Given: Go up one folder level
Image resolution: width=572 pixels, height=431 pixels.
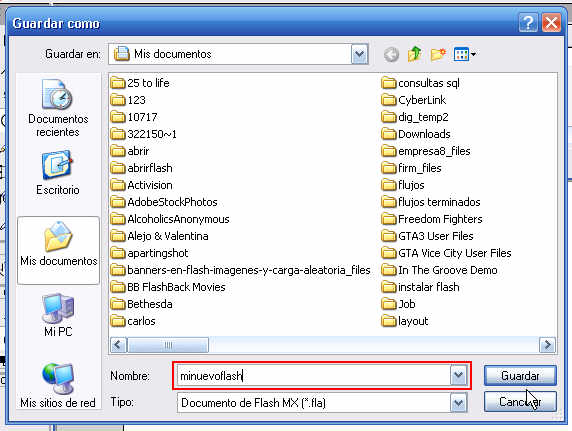Looking at the screenshot, I should [x=415, y=54].
